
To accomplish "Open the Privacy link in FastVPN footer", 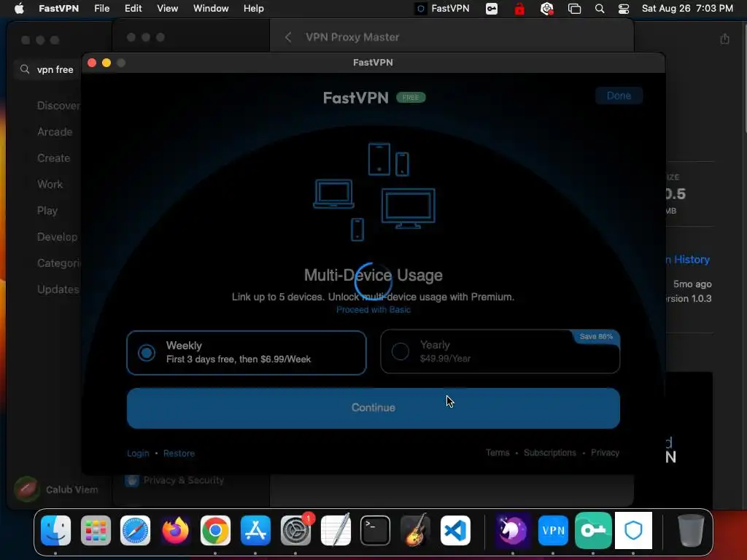I will [605, 452].
